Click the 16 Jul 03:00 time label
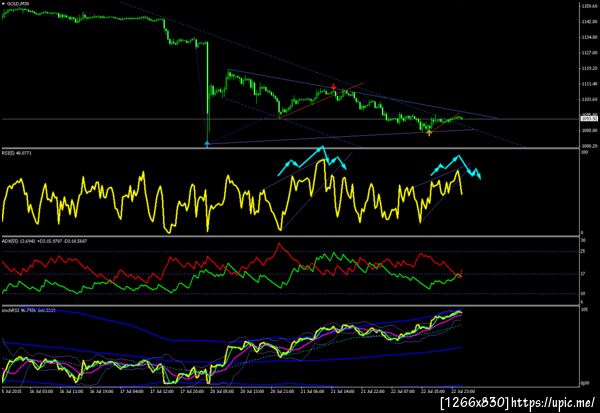Viewport: 600px width, 413px height. 41,392
